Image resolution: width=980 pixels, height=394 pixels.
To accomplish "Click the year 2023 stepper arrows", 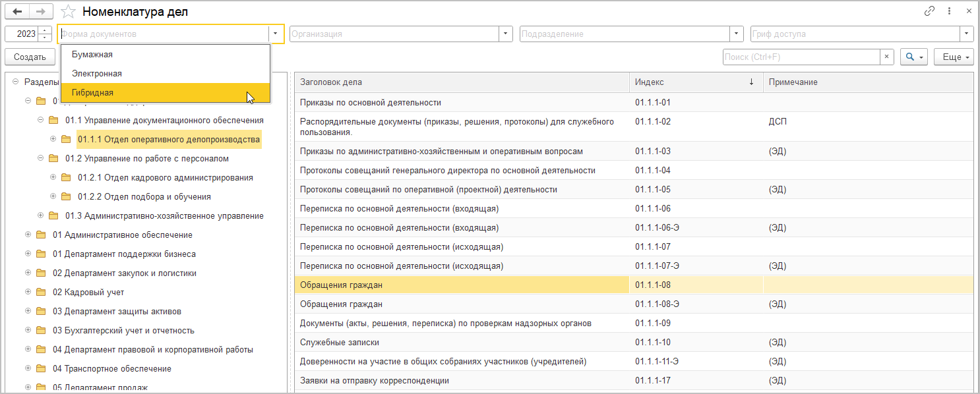I will tap(45, 34).
